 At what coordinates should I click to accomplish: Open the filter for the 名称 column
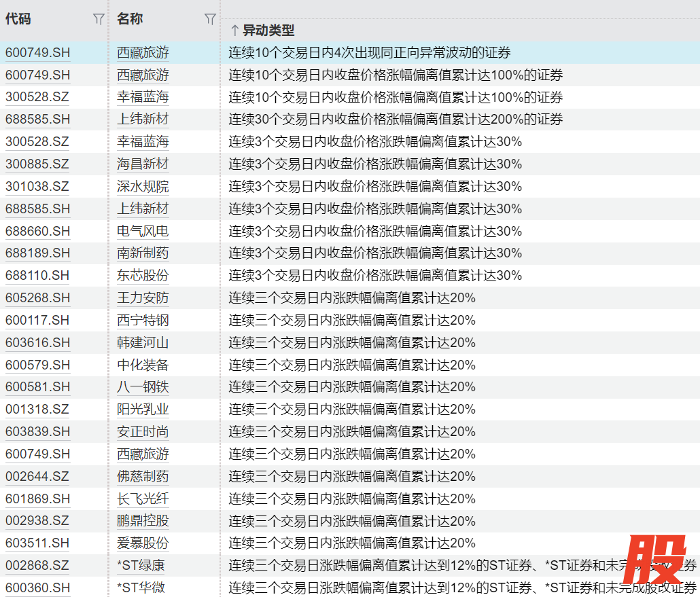[210, 20]
